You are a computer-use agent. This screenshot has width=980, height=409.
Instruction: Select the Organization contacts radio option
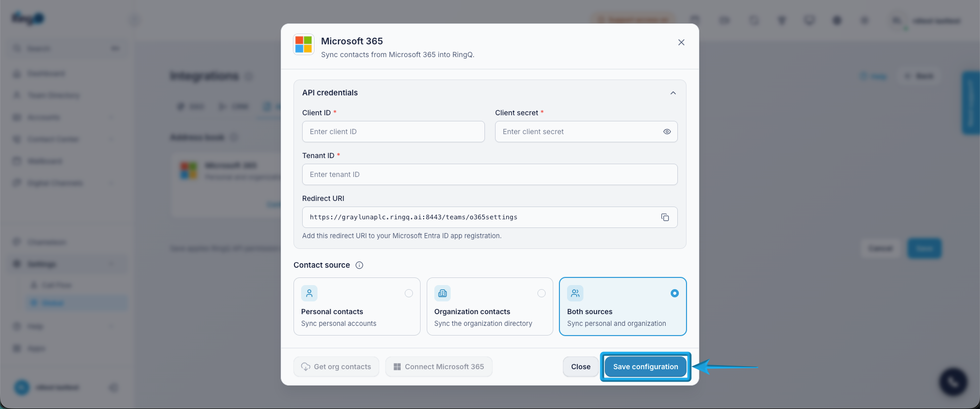tap(541, 293)
